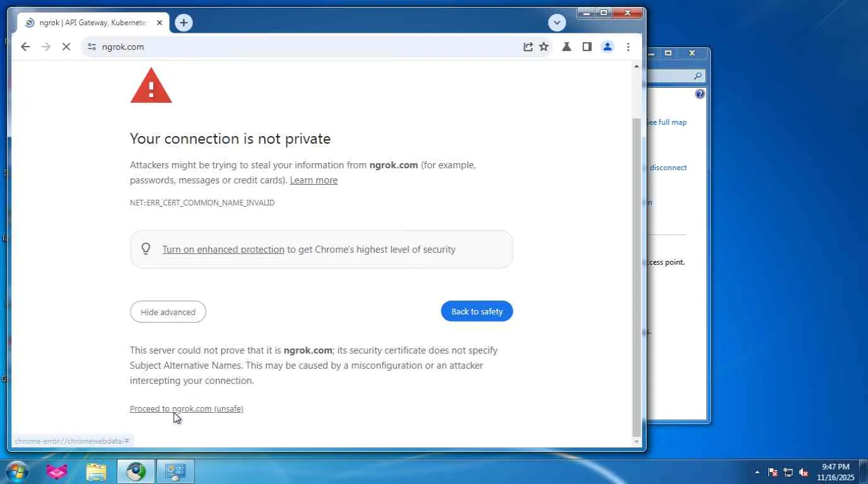
Task: Follow the Turn on enhanced protection link
Action: (223, 250)
